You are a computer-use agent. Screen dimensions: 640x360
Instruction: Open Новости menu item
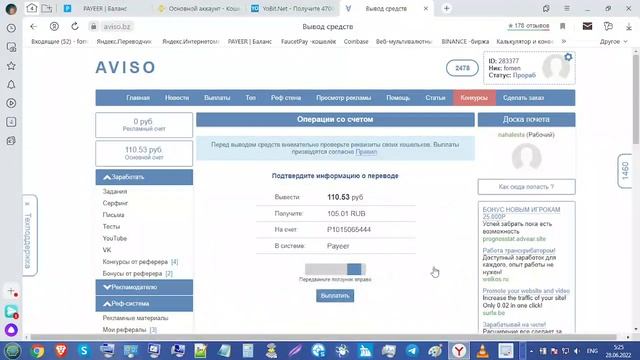click(x=177, y=98)
